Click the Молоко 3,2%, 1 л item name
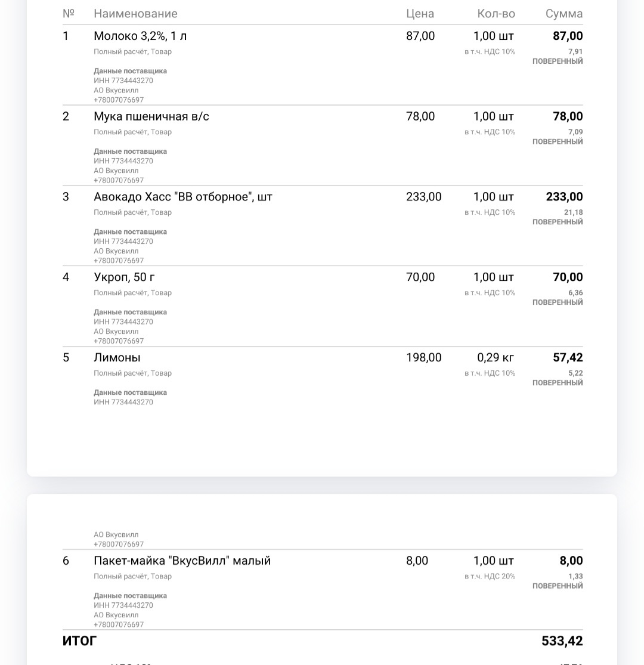 [x=140, y=36]
